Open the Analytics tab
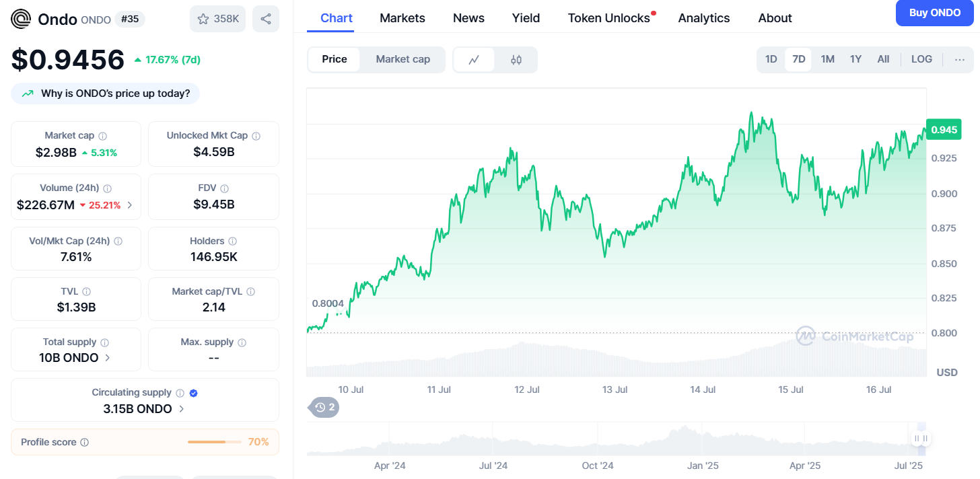Viewport: 980px width, 479px height. point(704,18)
